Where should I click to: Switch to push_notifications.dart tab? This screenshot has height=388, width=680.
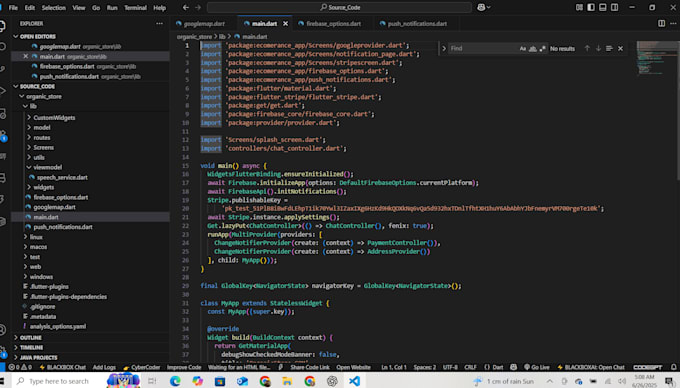pyautogui.click(x=417, y=23)
